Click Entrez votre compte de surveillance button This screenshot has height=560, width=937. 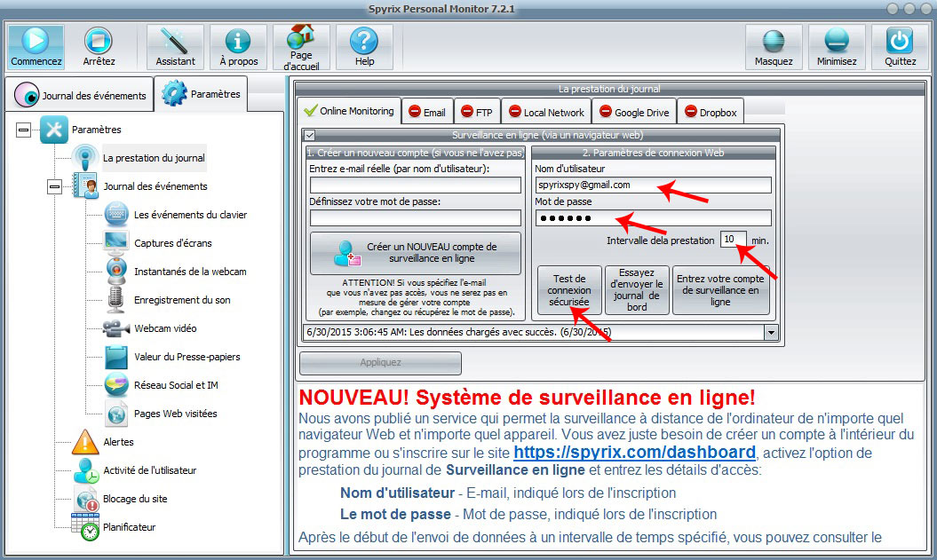[720, 290]
